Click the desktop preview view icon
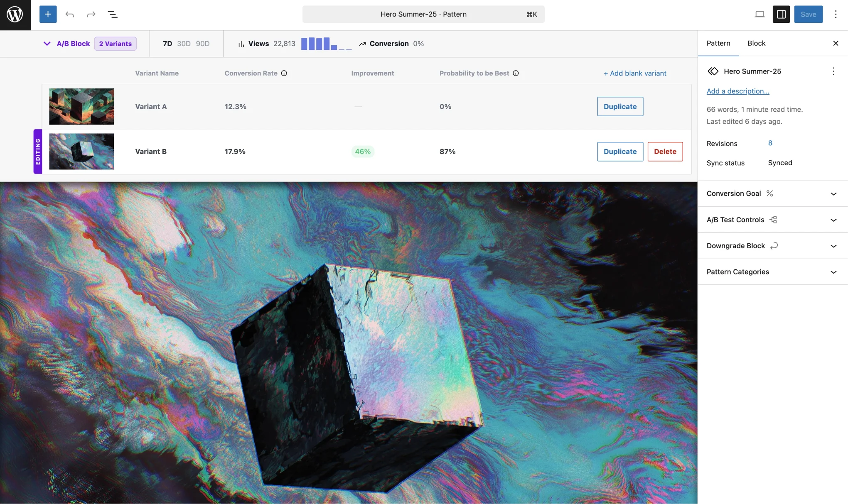The height and width of the screenshot is (504, 848). tap(760, 15)
